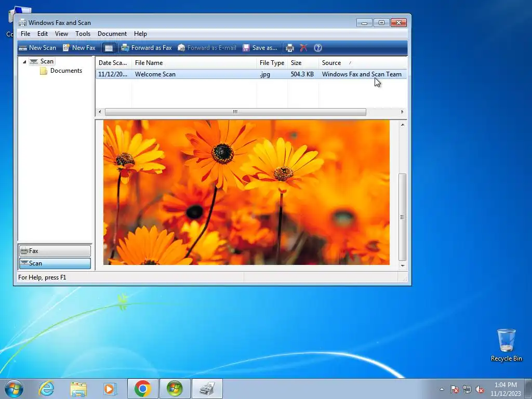532x399 pixels.
Task: Open Google Chrome from taskbar
Action: (x=143, y=389)
